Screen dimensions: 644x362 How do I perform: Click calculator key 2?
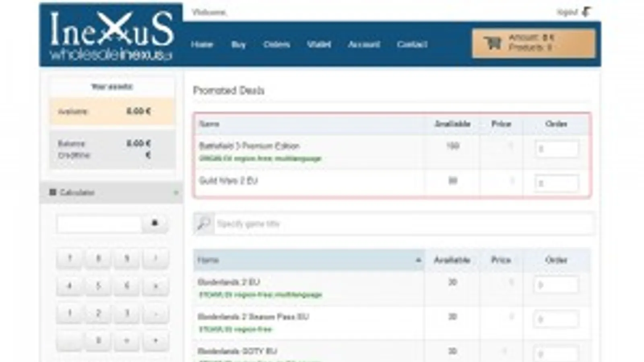[x=98, y=313]
